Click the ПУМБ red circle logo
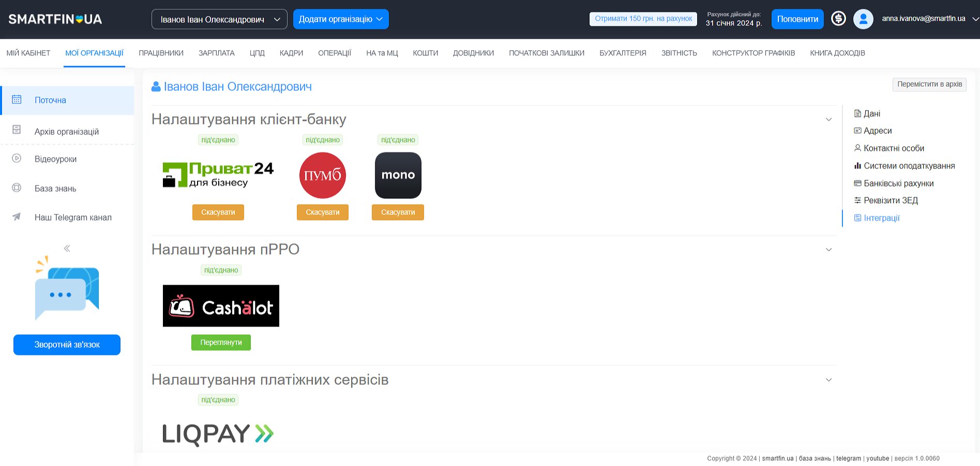 tap(323, 175)
